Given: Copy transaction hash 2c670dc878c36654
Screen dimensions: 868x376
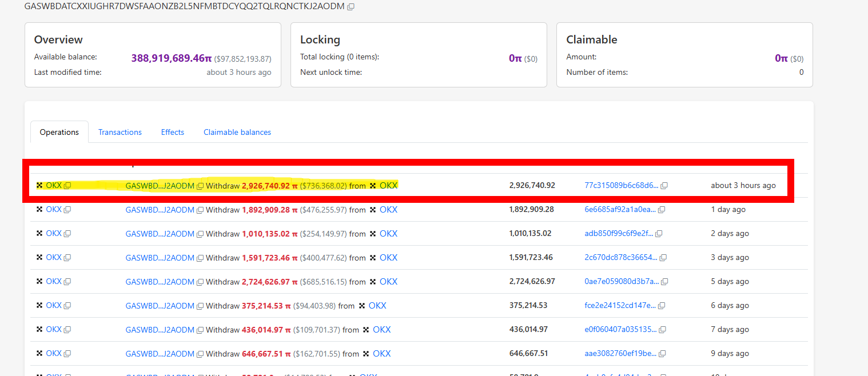Looking at the screenshot, I should click(664, 258).
